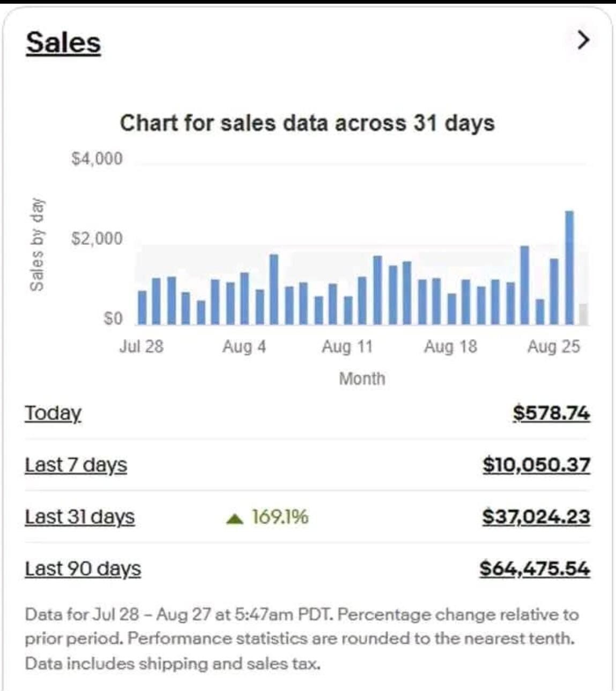
Task: Open the Last 90 days link
Action: point(83,569)
